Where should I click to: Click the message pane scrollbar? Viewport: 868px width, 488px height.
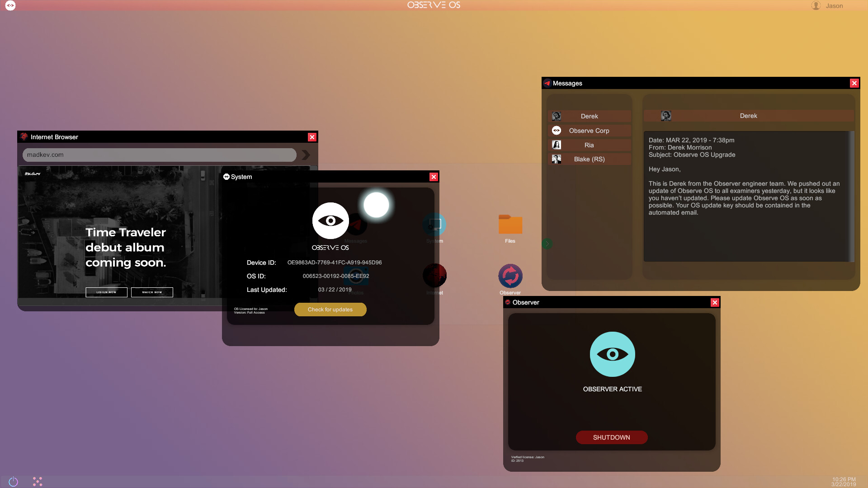[x=852, y=197]
